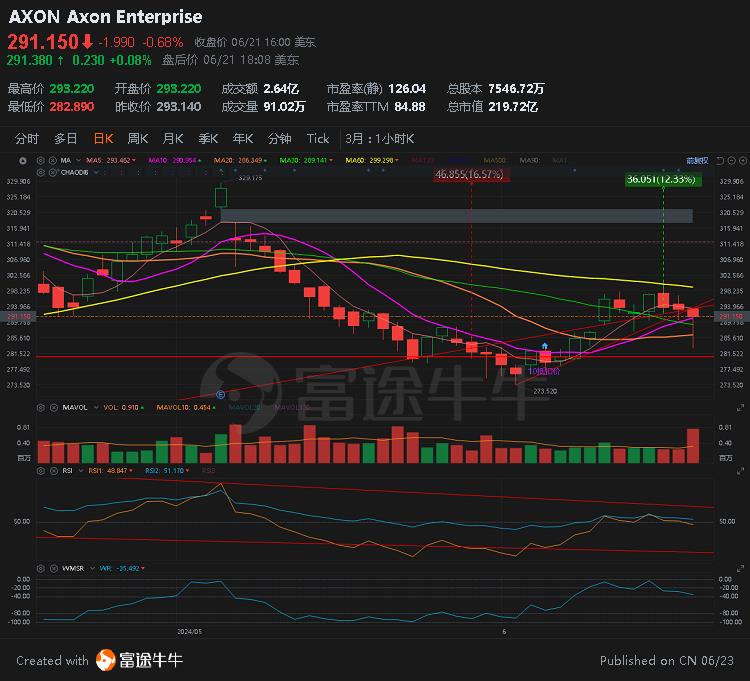Open the 前复权 adjustment dropdown
The image size is (750, 681).
pyautogui.click(x=697, y=161)
